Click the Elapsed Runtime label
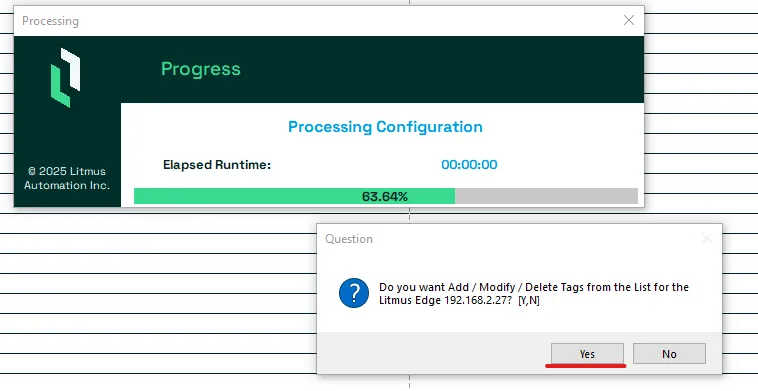 point(217,165)
